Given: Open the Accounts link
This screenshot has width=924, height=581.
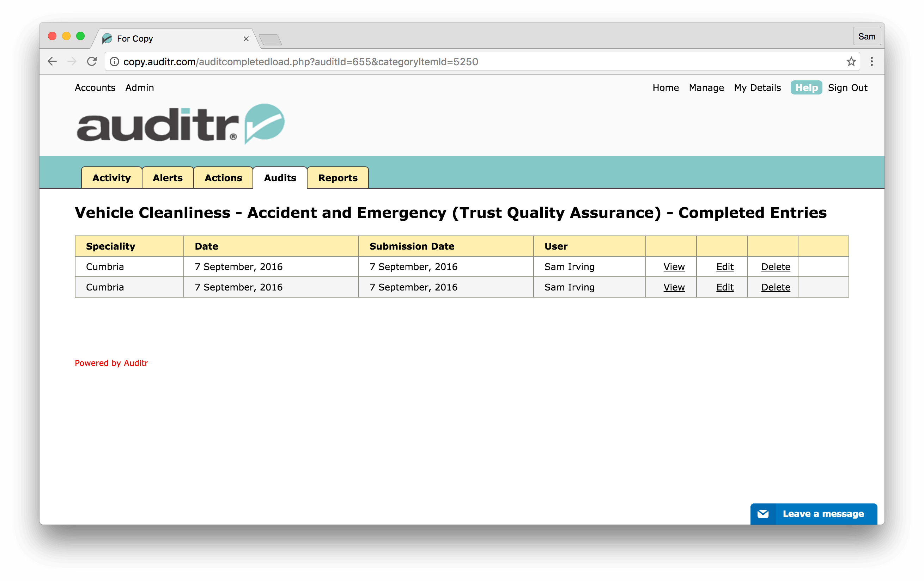Looking at the screenshot, I should coord(95,88).
